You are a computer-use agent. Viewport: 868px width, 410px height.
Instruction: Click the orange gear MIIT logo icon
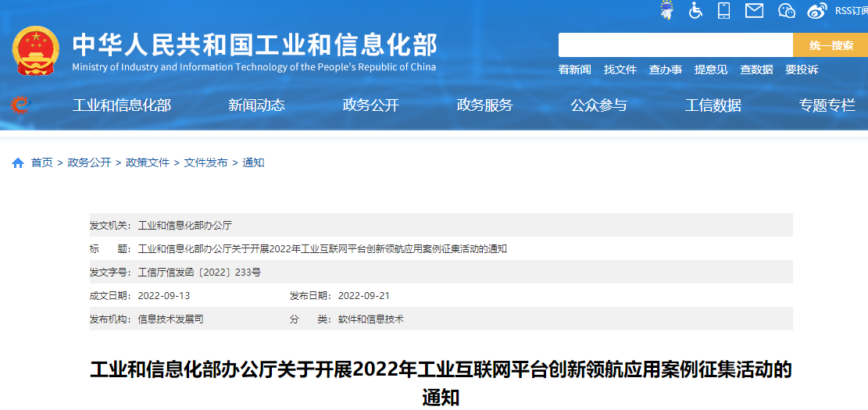pos(20,105)
